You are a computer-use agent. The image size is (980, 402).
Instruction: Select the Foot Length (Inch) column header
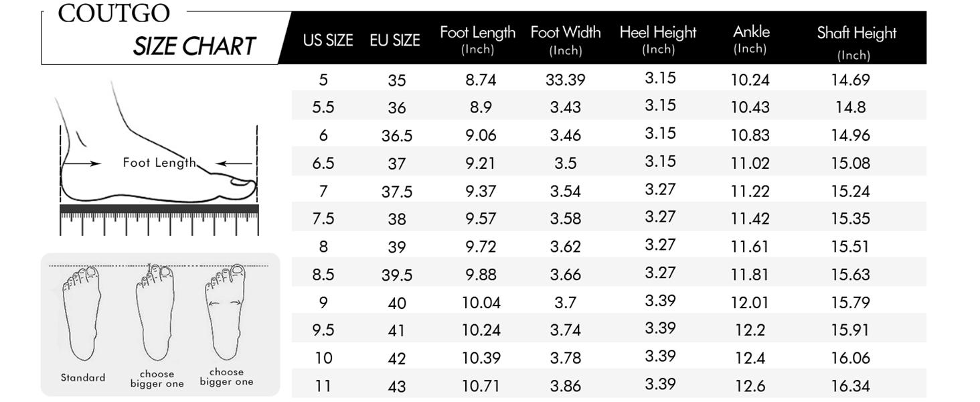[x=477, y=40]
